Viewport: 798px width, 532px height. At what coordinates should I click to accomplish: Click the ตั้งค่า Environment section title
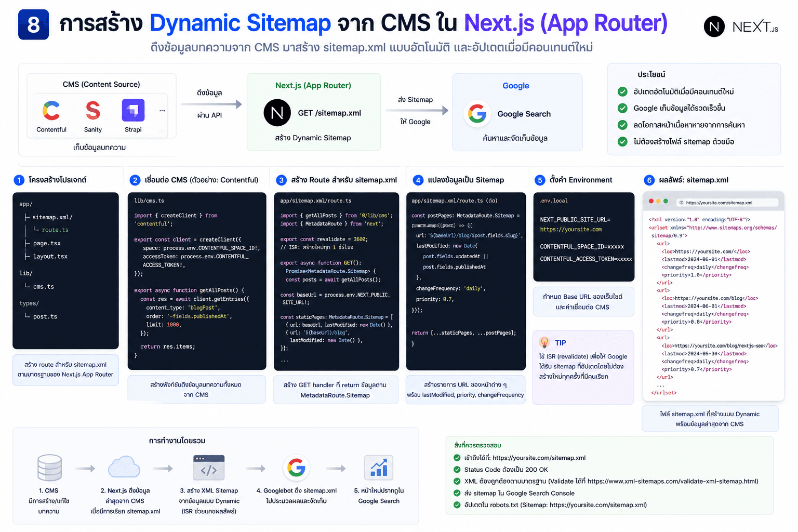(581, 180)
